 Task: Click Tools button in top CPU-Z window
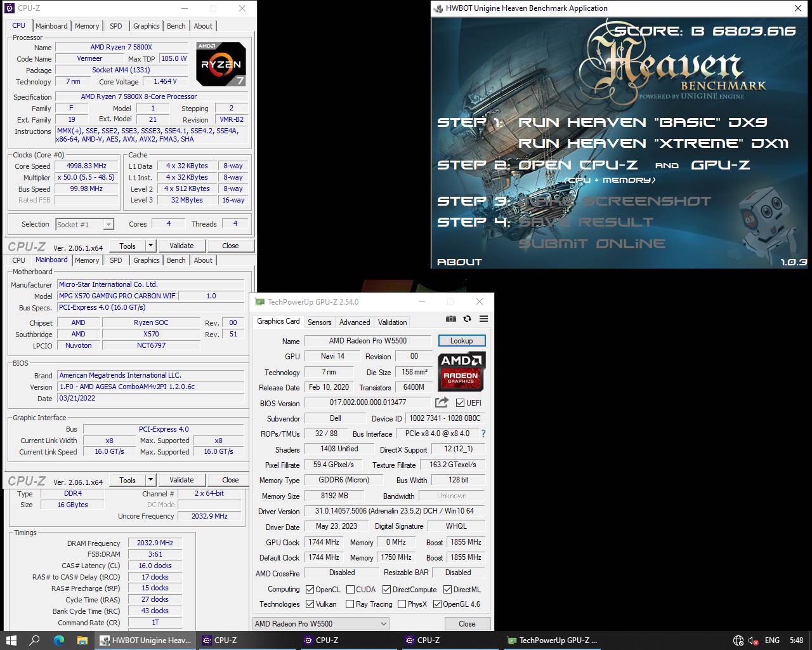(128, 246)
